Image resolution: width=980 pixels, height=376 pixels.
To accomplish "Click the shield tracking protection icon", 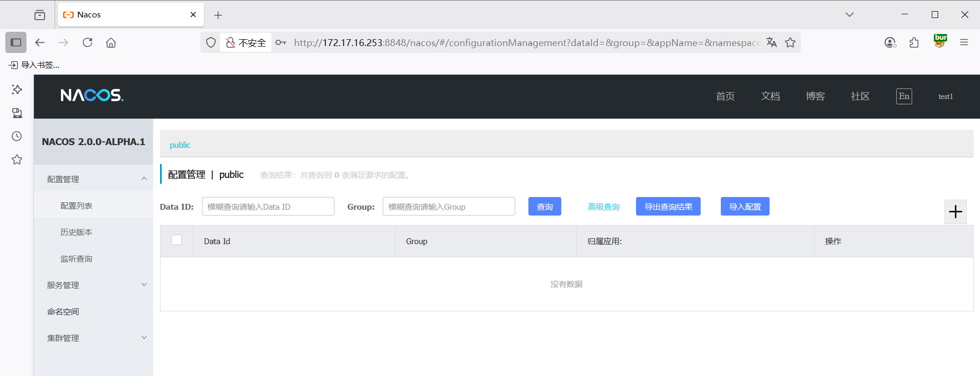I will click(211, 42).
